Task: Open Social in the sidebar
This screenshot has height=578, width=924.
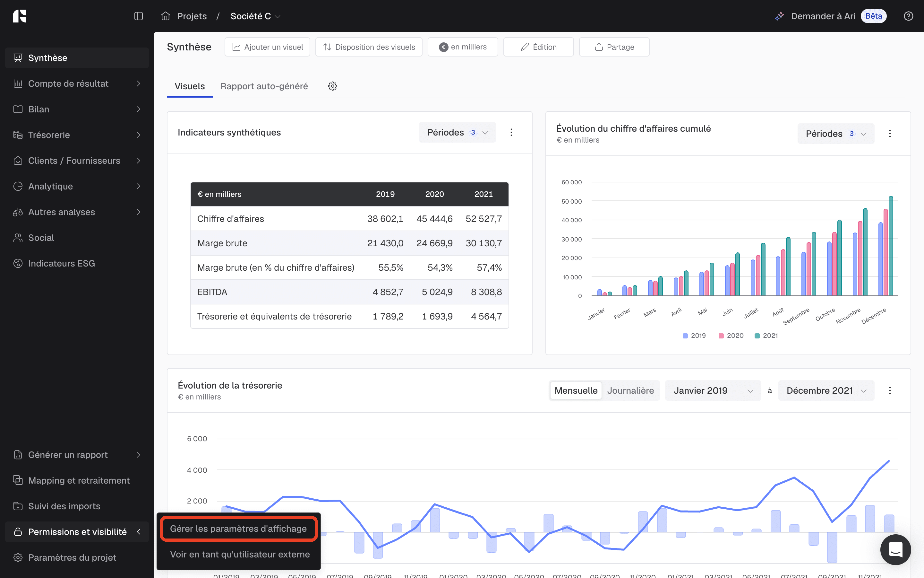Action: coord(77,238)
